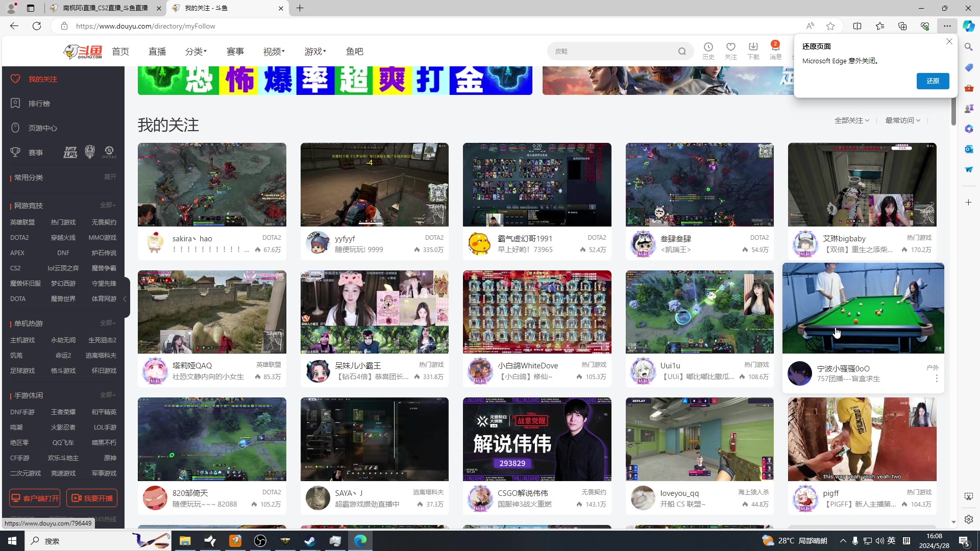The height and width of the screenshot is (551, 980).
Task: Switch to the 南枫阿i直播 browser tab
Action: click(x=105, y=8)
